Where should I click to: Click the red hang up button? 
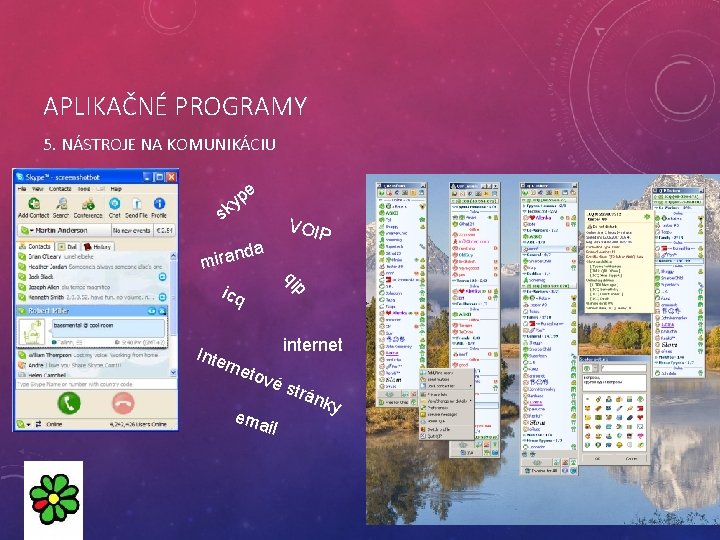[124, 403]
